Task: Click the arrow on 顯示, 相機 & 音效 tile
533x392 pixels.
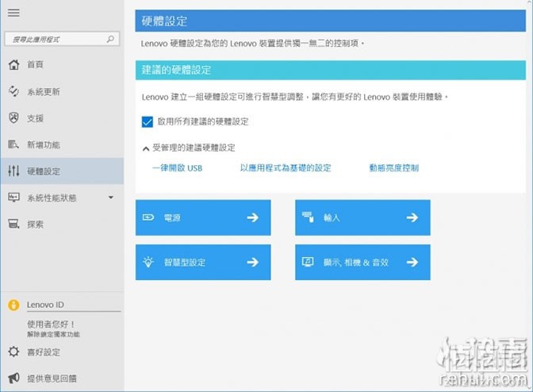Action: click(412, 262)
